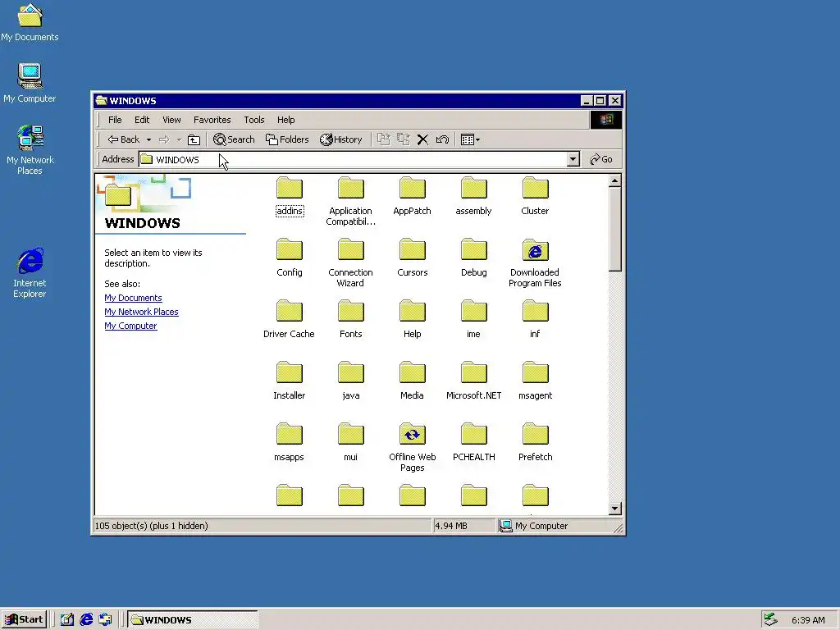
Task: Select the ime folder
Action: click(473, 320)
